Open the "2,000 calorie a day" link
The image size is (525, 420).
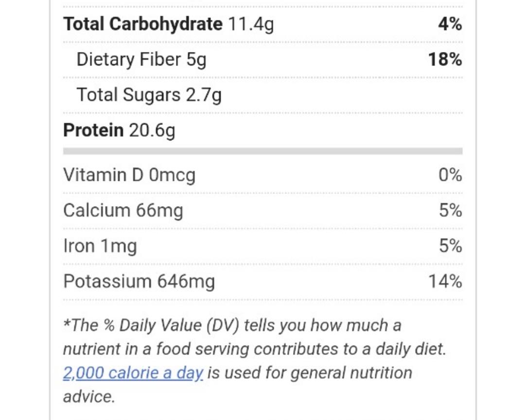pyautogui.click(x=133, y=373)
